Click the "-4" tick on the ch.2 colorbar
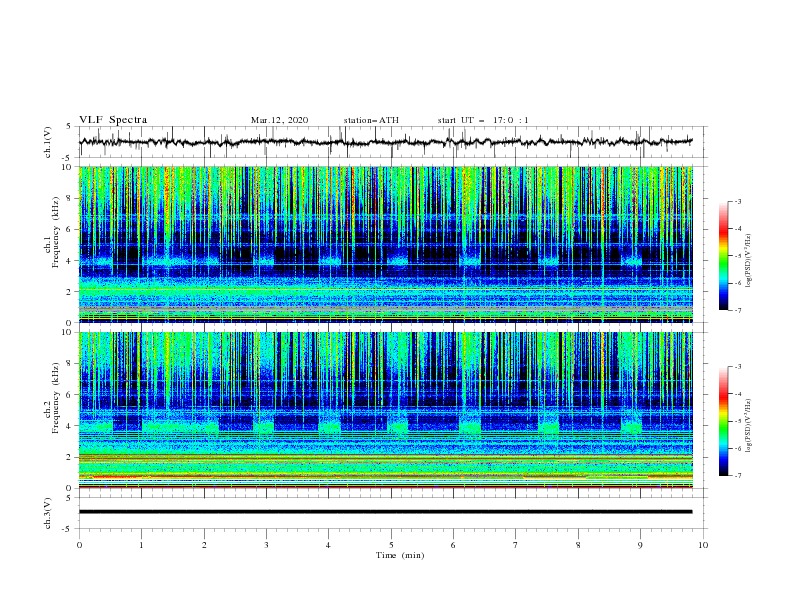This screenshot has height=612, width=792. [x=737, y=394]
